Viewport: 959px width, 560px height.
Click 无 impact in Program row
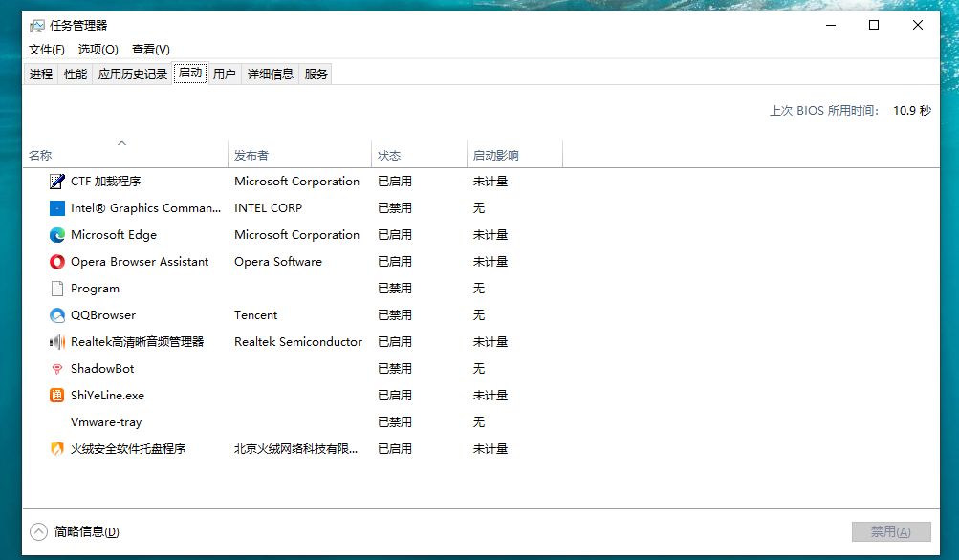pos(479,289)
